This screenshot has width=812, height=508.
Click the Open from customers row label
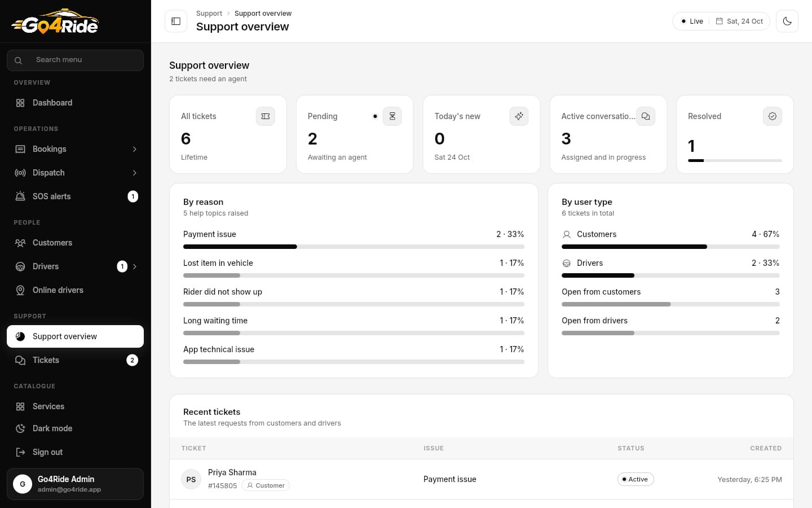[x=601, y=292]
